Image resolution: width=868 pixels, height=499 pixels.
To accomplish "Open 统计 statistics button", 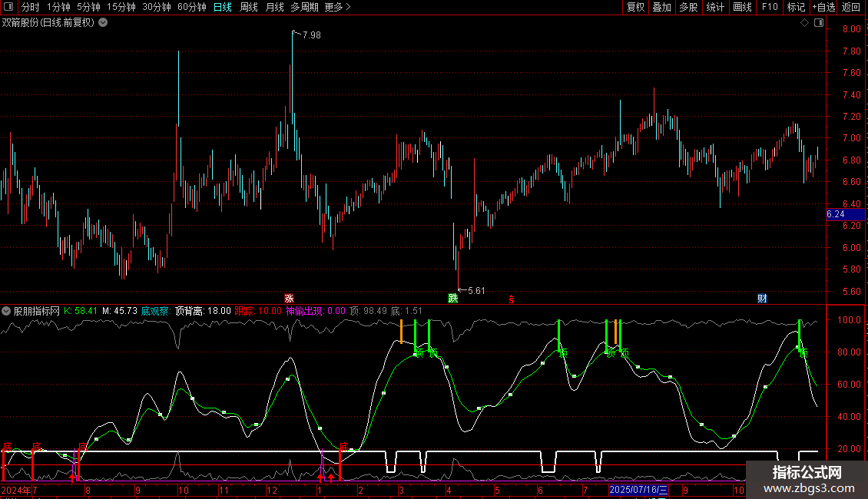I will [715, 7].
